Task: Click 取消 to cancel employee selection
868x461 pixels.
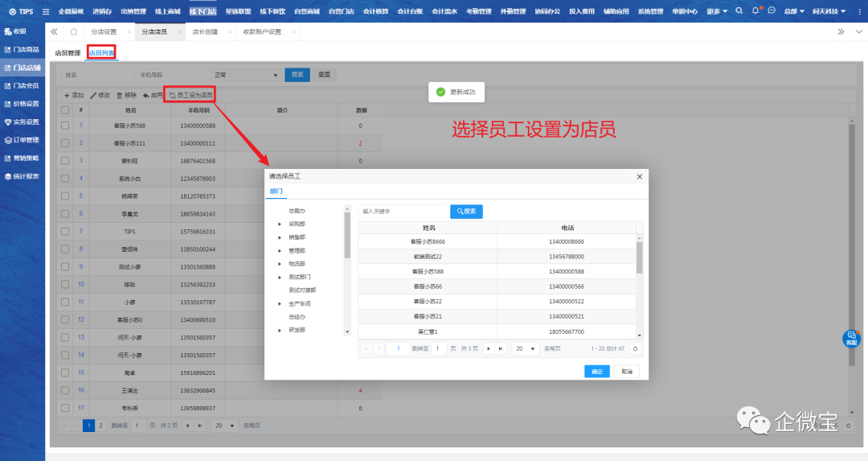Action: click(627, 371)
